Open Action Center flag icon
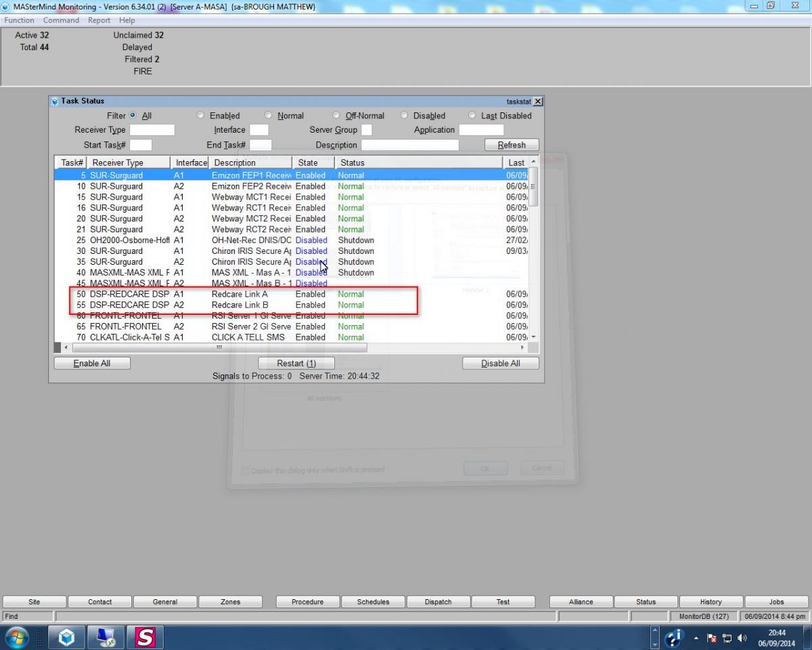This screenshot has width=812, height=650. pyautogui.click(x=713, y=638)
